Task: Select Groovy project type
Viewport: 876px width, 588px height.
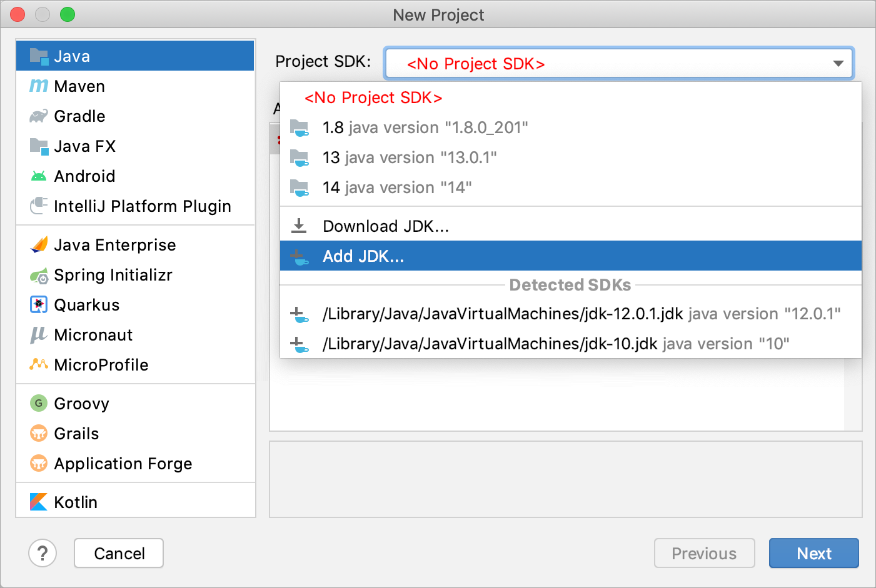Action: point(135,403)
